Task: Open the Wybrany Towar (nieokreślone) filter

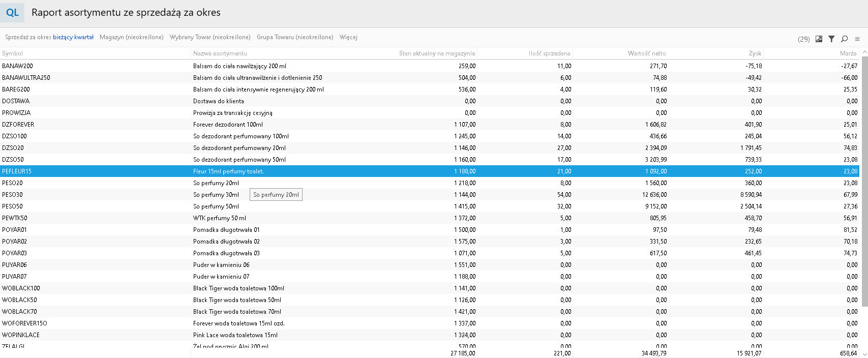Action: coord(210,37)
